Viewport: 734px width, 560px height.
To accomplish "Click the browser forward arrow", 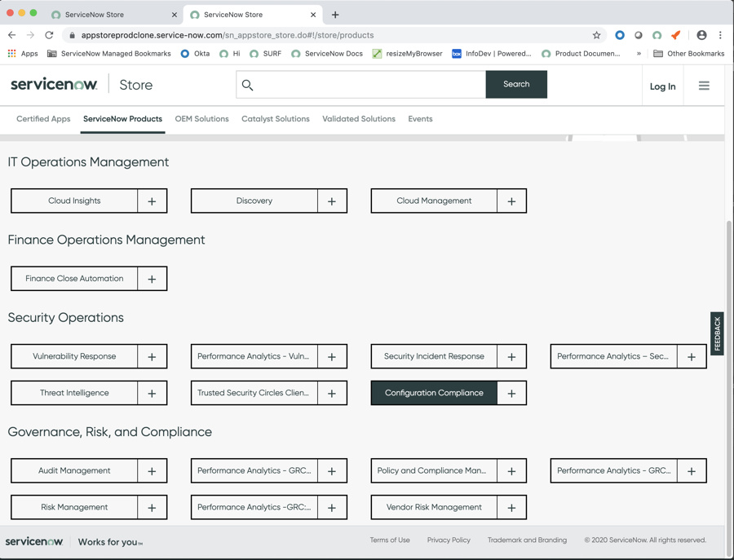I will (30, 35).
